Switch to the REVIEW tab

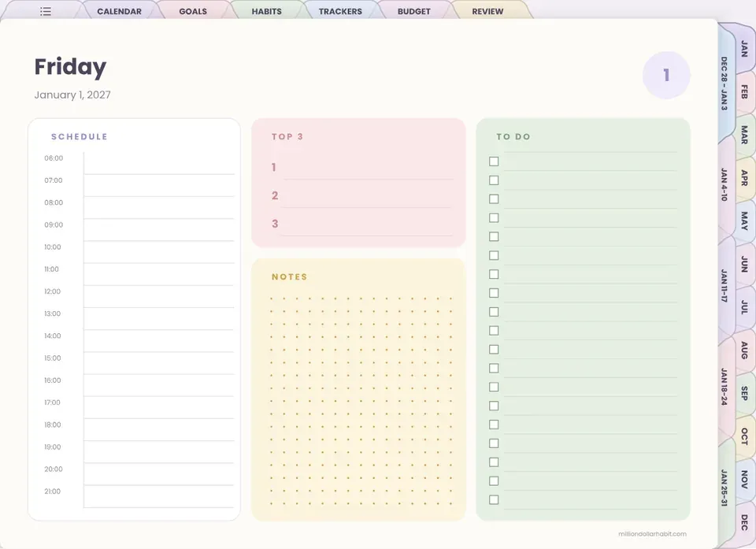(x=487, y=11)
